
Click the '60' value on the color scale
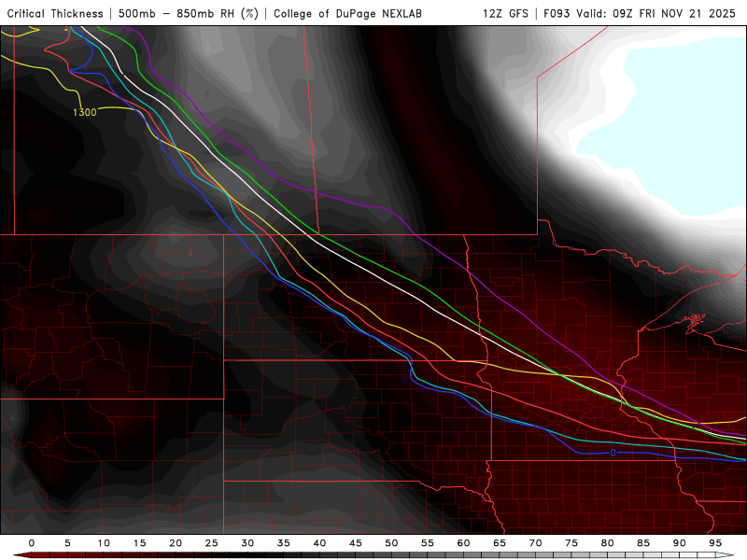463,543
